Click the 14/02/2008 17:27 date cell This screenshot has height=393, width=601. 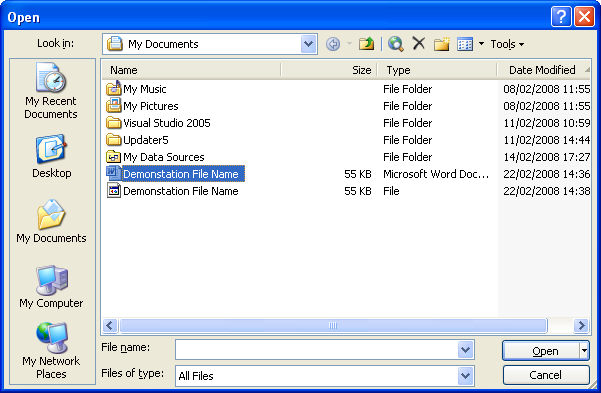(x=547, y=157)
